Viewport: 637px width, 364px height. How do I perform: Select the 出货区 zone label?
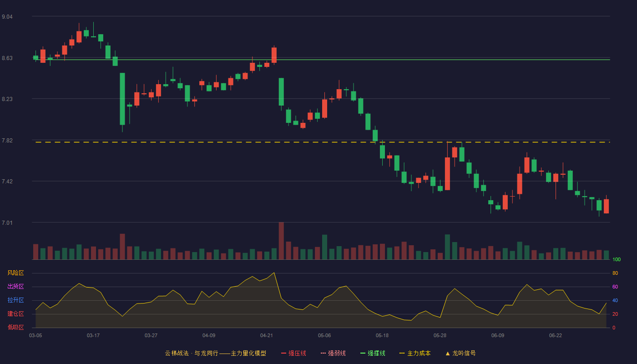tap(15, 287)
